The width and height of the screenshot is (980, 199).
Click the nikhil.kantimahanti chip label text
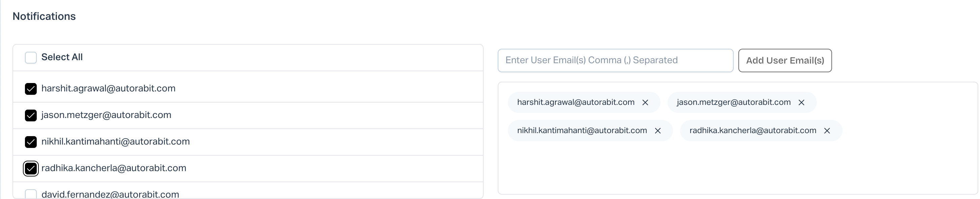582,131
